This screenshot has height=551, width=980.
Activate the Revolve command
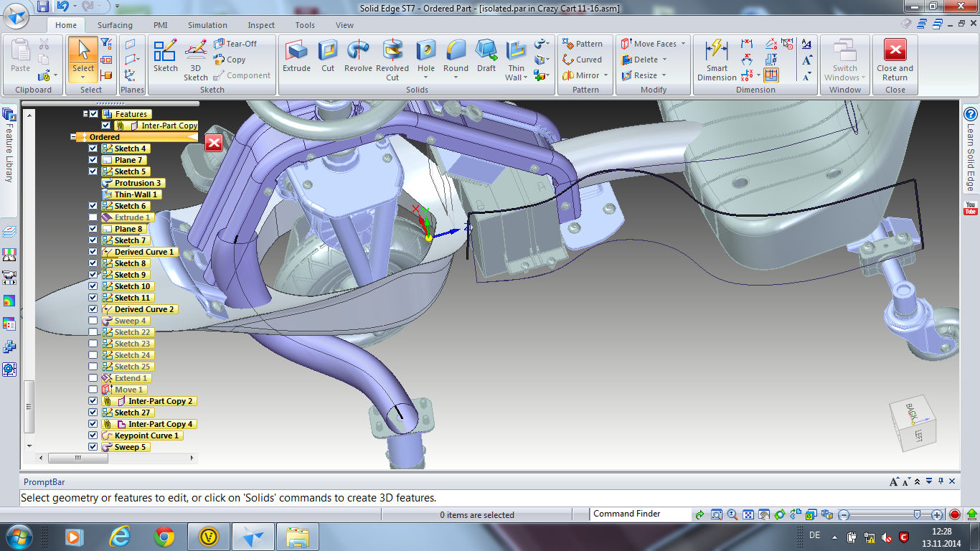358,56
